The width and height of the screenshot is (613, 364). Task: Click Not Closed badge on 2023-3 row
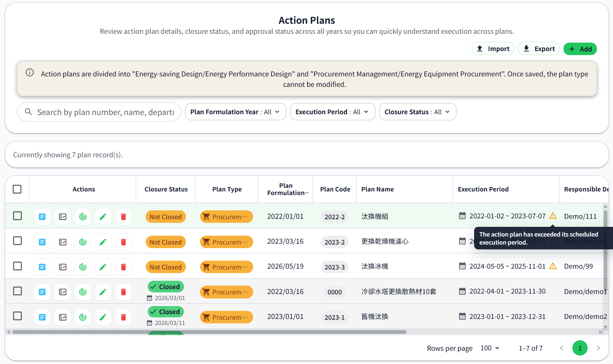tap(165, 267)
